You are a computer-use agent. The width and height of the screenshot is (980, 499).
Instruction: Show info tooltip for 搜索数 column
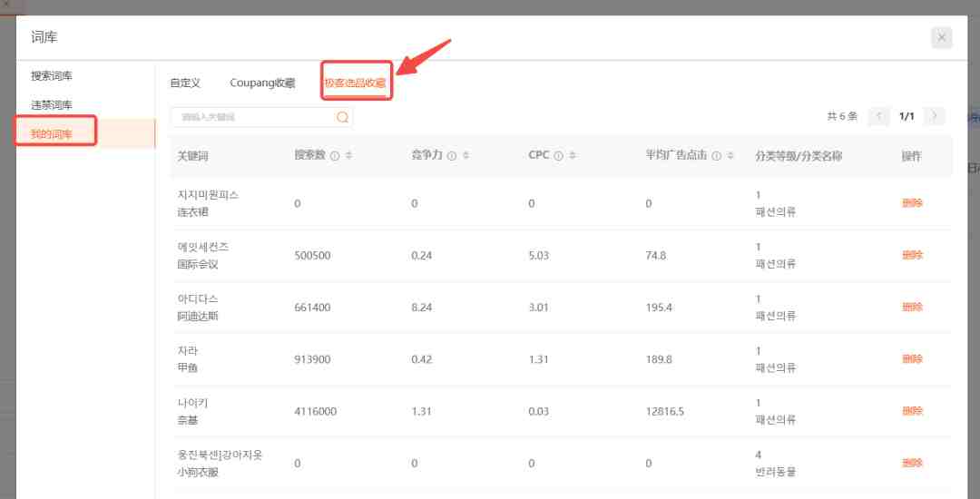334,155
